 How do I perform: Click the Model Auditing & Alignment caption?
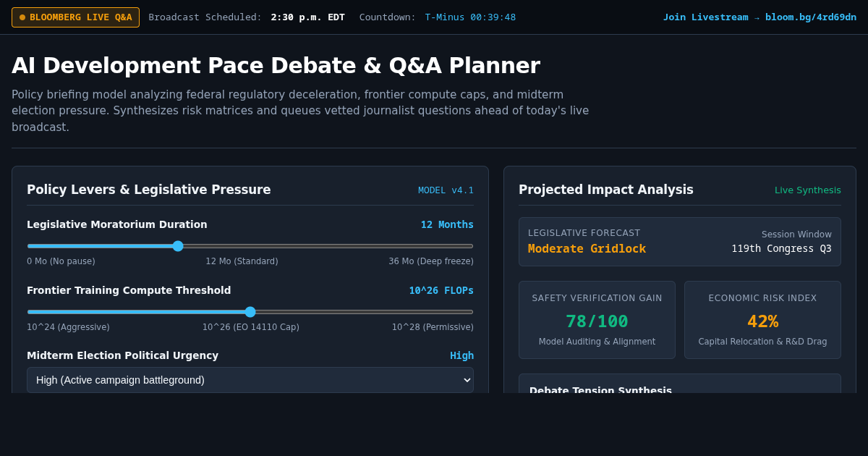(x=597, y=342)
